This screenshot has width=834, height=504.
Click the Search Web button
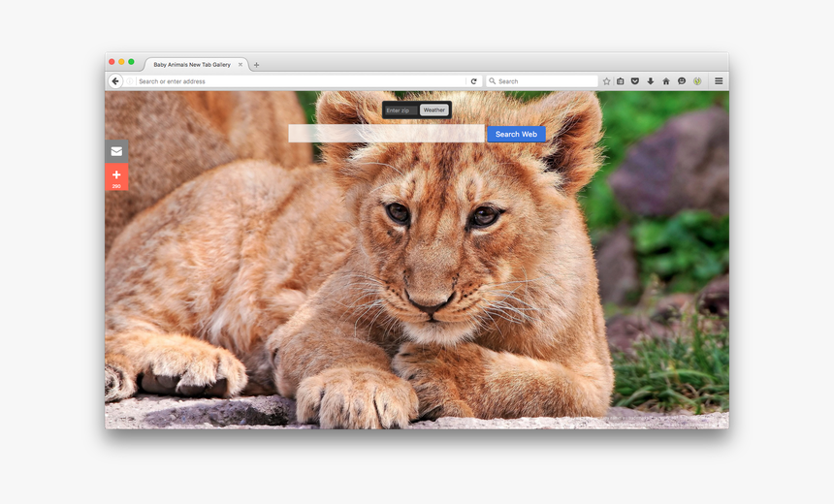pos(517,134)
